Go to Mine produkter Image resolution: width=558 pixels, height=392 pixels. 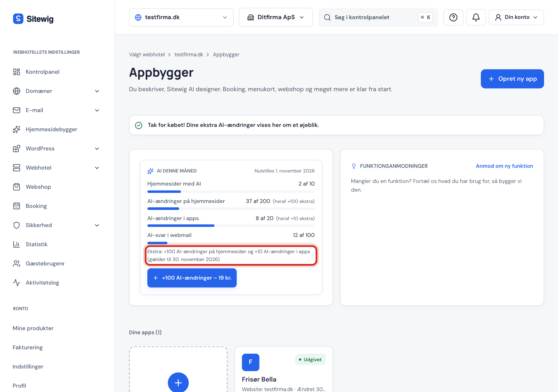pos(33,328)
